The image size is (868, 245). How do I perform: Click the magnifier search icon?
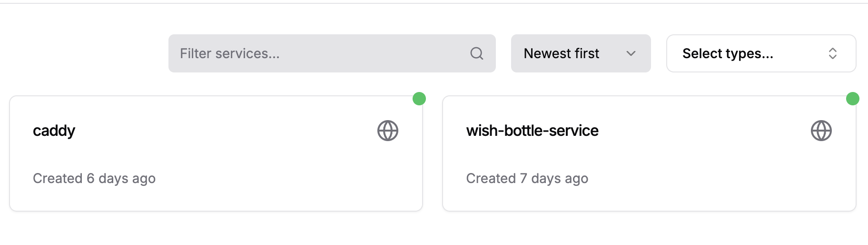pyautogui.click(x=477, y=53)
